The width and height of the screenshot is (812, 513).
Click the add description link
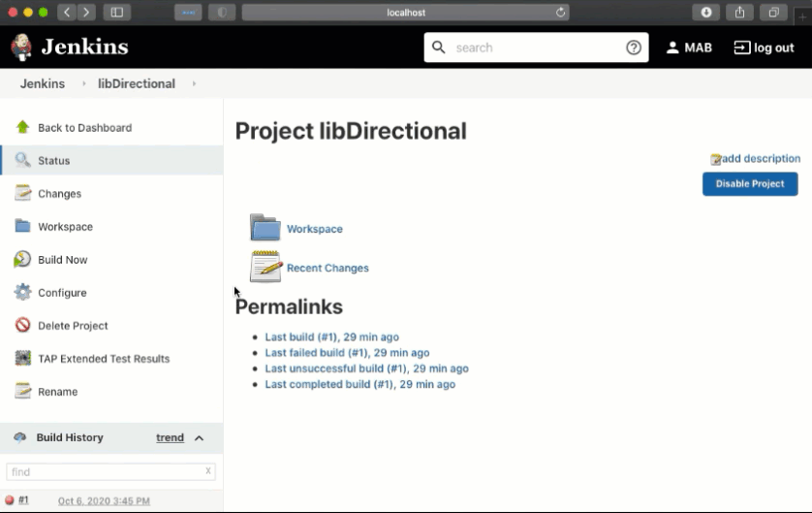pyautogui.click(x=761, y=159)
